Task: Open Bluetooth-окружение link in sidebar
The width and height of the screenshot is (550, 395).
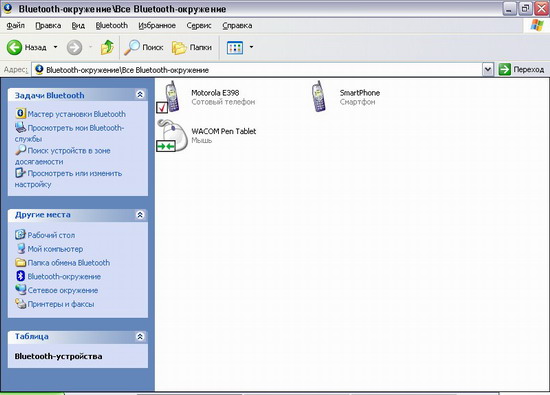Action: pyautogui.click(x=64, y=276)
